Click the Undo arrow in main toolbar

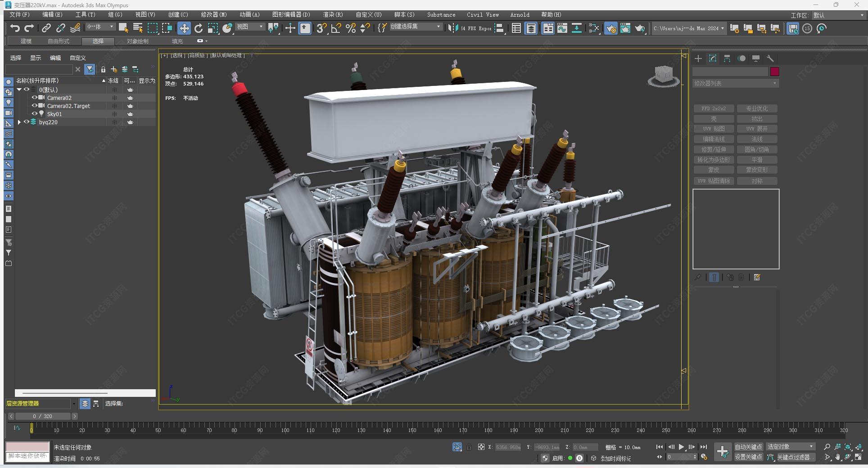coord(15,28)
